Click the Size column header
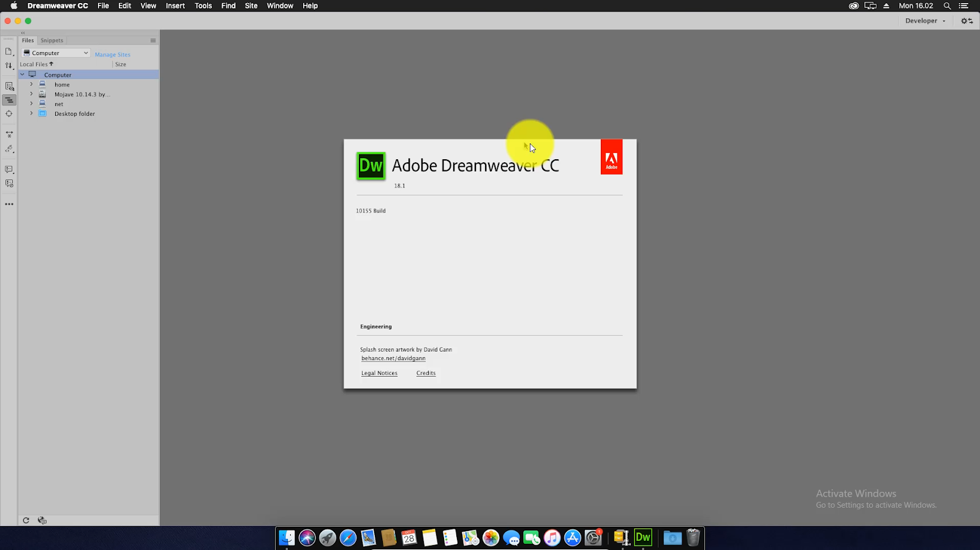This screenshot has width=980, height=550. 121,64
